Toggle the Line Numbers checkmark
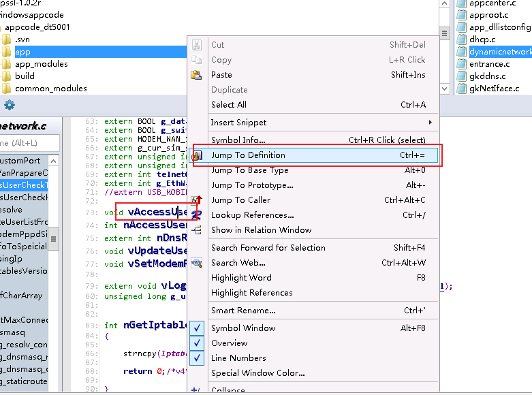 pyautogui.click(x=197, y=358)
